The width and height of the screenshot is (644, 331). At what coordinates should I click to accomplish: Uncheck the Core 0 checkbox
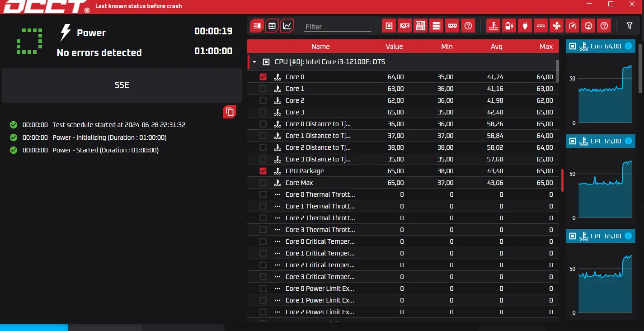point(263,77)
